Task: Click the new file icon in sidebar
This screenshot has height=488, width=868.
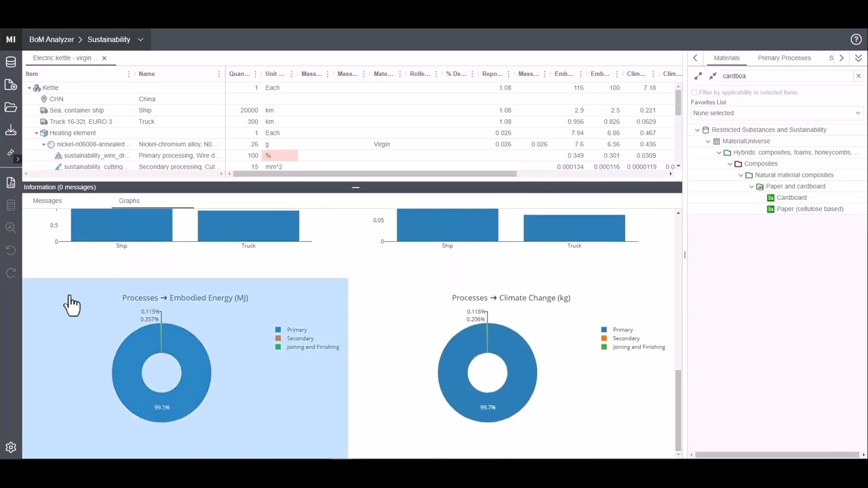Action: pos(10,85)
